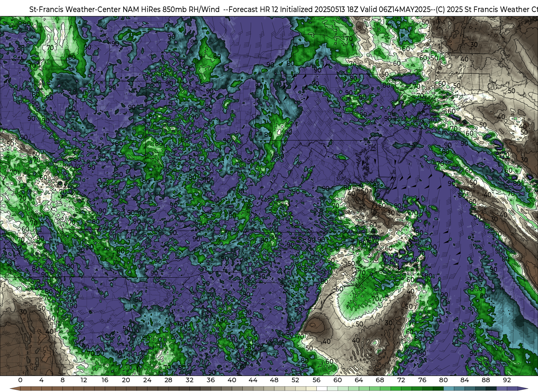Select the colorbar label 16
Image resolution: width=538 pixels, height=392 pixels.
(105, 380)
